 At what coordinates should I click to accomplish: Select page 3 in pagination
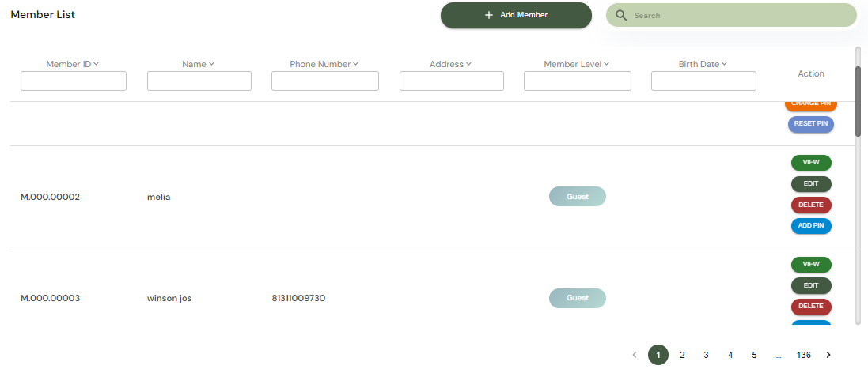(706, 355)
